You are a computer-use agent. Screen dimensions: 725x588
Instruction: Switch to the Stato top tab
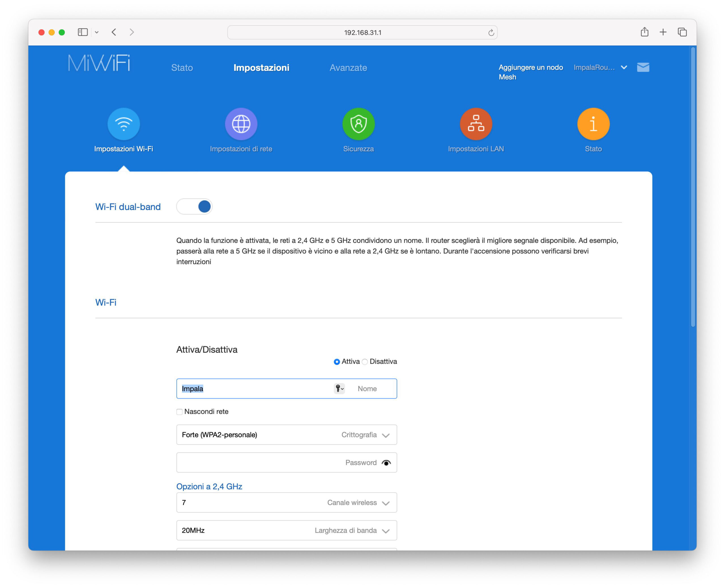pyautogui.click(x=182, y=68)
